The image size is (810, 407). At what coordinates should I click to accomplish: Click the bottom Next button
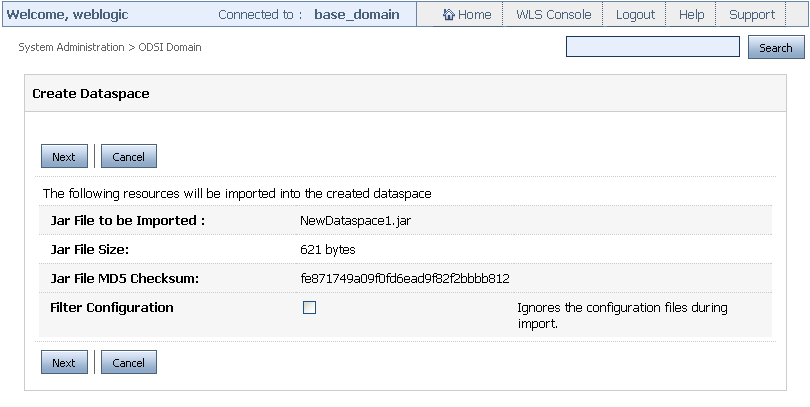click(64, 363)
